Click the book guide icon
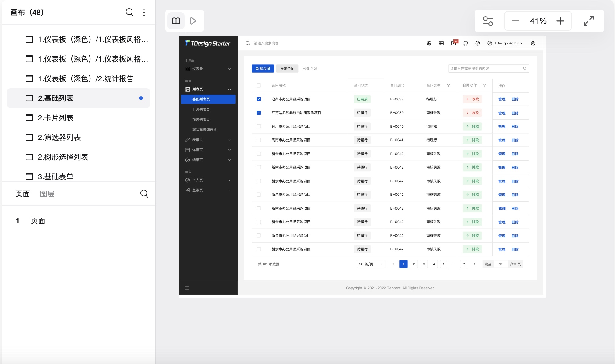Image resolution: width=615 pixels, height=364 pixels. tap(176, 21)
